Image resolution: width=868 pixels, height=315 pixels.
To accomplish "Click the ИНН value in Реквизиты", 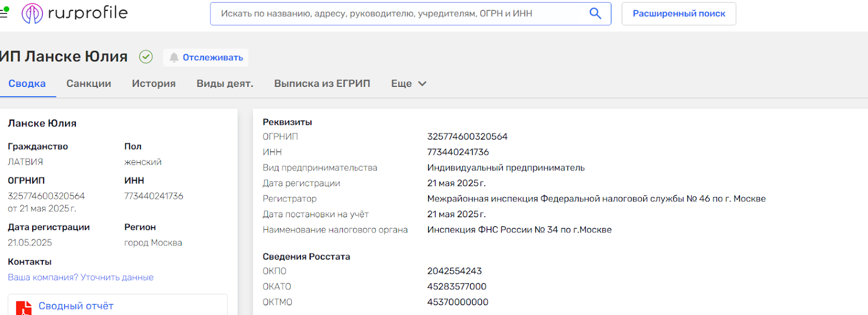I will (x=458, y=152).
